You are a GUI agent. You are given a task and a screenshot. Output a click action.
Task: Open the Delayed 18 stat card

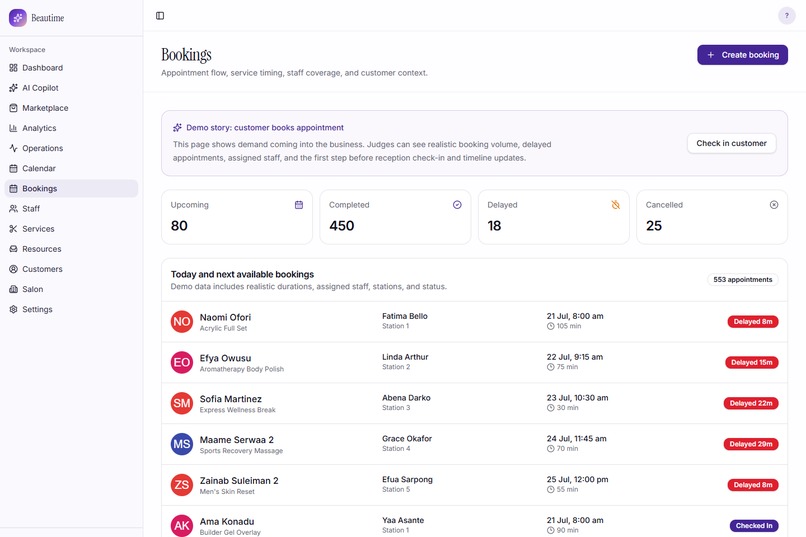pyautogui.click(x=554, y=217)
